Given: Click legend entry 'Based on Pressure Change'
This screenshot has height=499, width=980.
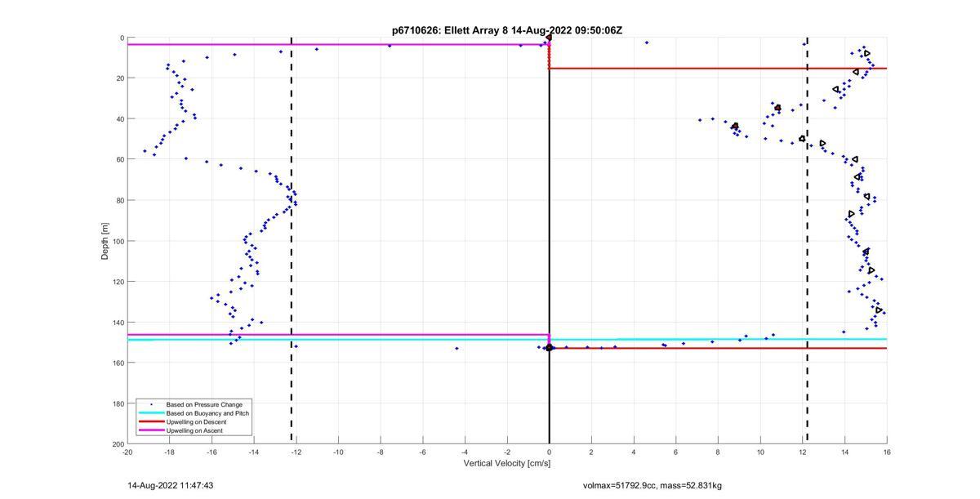Looking at the screenshot, I should tap(204, 404).
